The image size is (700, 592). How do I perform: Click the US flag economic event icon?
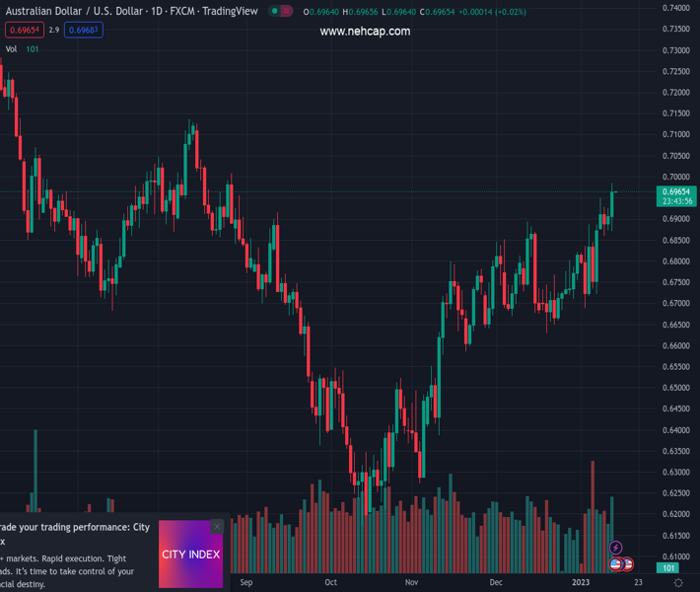tap(616, 564)
